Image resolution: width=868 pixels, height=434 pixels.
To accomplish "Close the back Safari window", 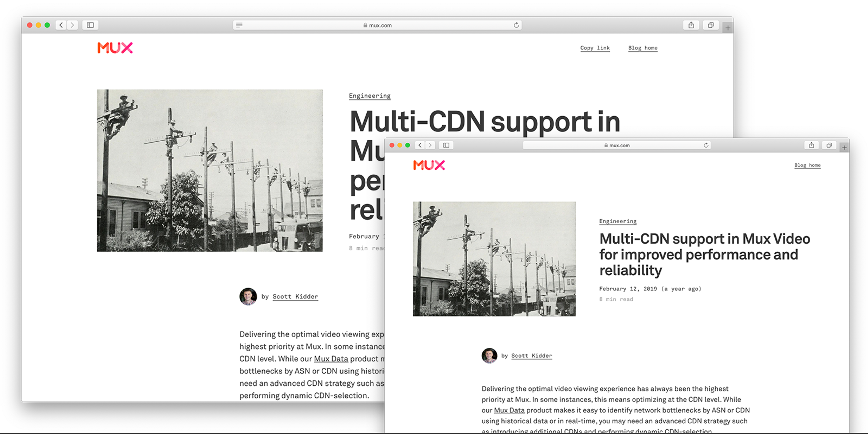I will 30,25.
